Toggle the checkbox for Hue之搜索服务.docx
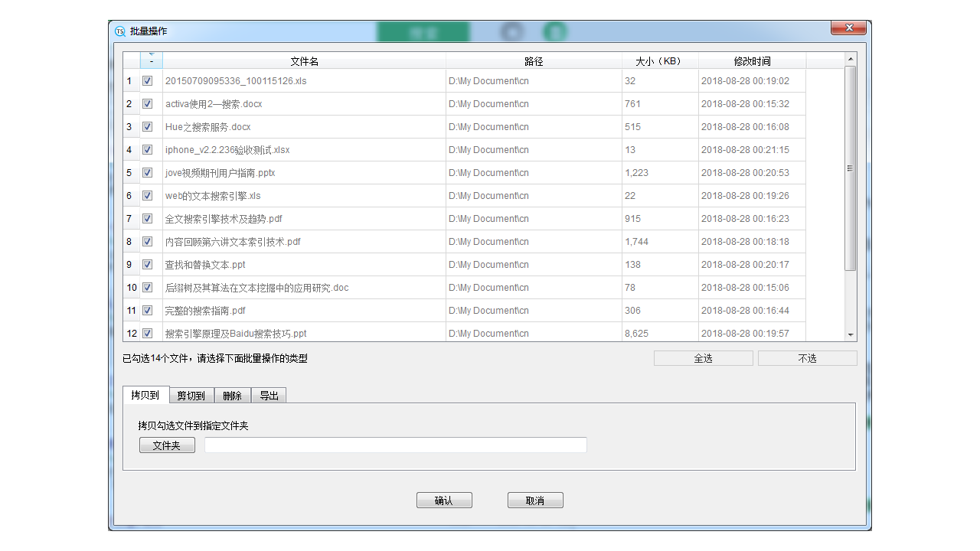 click(147, 126)
